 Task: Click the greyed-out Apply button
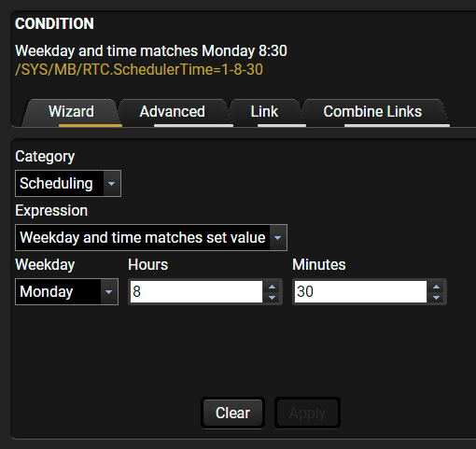[307, 413]
